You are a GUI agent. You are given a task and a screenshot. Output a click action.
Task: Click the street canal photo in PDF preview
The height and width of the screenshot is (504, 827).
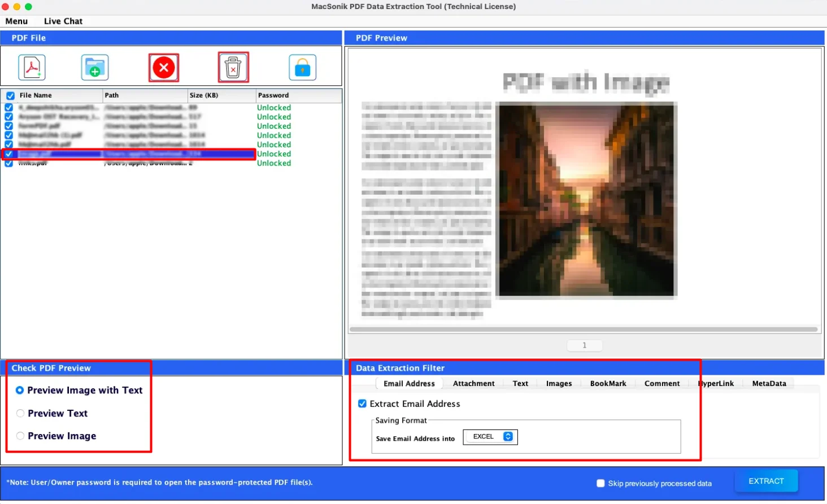[x=586, y=200]
